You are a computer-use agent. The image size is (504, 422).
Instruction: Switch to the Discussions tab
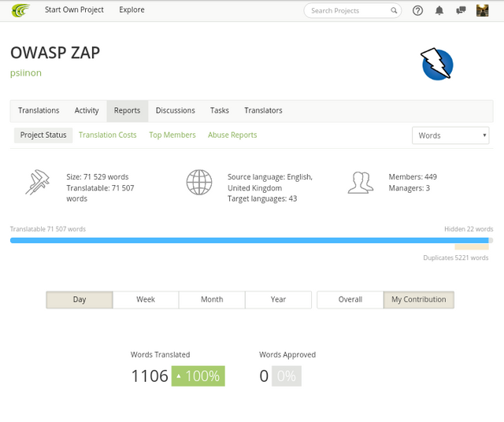[x=176, y=110]
